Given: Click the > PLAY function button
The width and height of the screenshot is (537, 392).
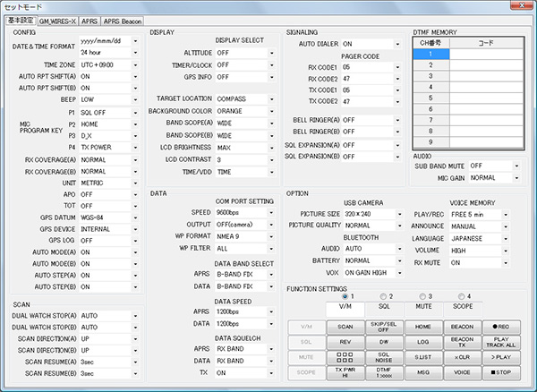Looking at the screenshot, I should [504, 356].
